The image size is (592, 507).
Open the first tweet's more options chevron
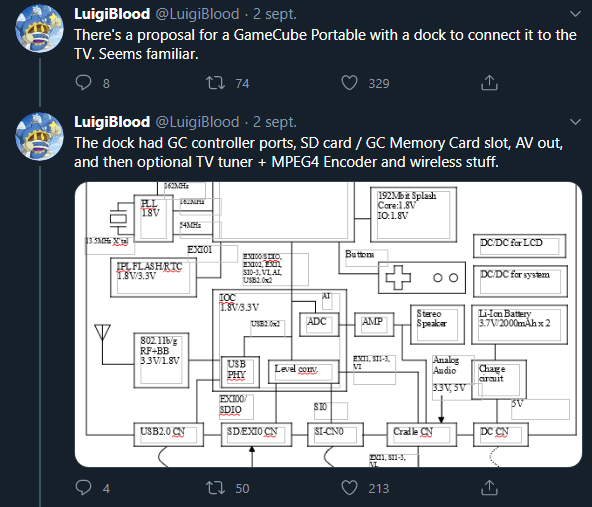pyautogui.click(x=575, y=14)
